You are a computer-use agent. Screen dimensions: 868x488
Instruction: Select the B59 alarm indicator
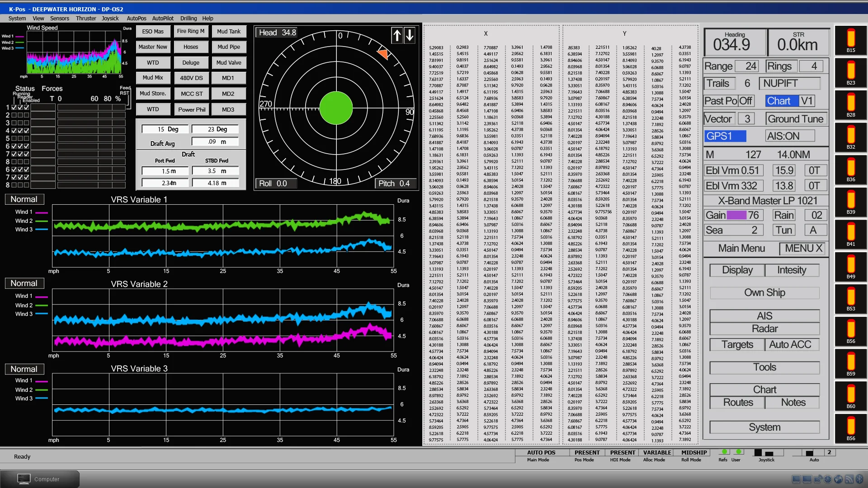[851, 364]
